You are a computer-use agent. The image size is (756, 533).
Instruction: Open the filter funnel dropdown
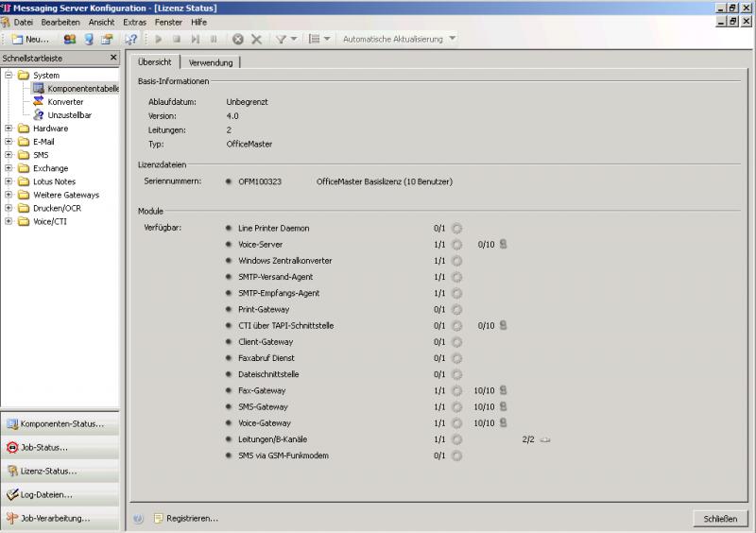tap(286, 39)
